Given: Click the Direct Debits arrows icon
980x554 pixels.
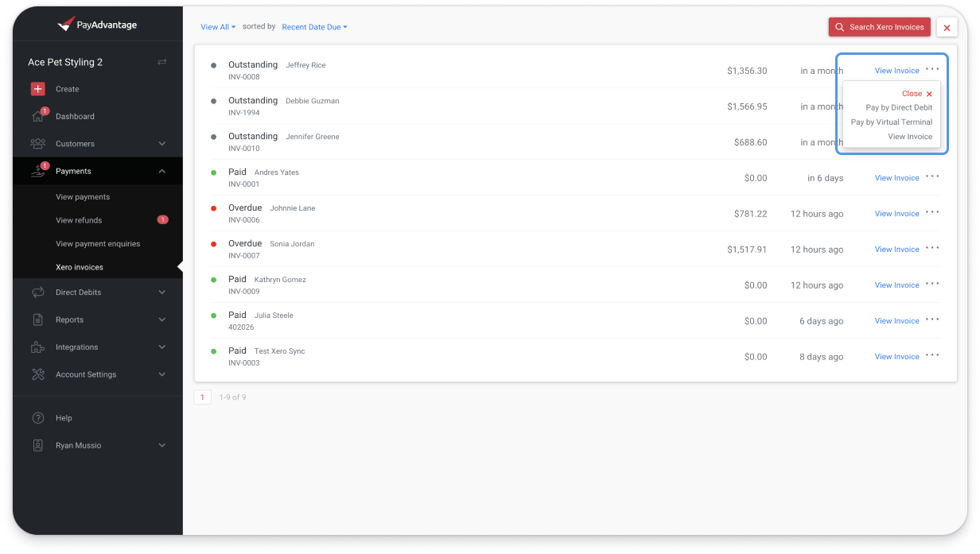Looking at the screenshot, I should 37,292.
